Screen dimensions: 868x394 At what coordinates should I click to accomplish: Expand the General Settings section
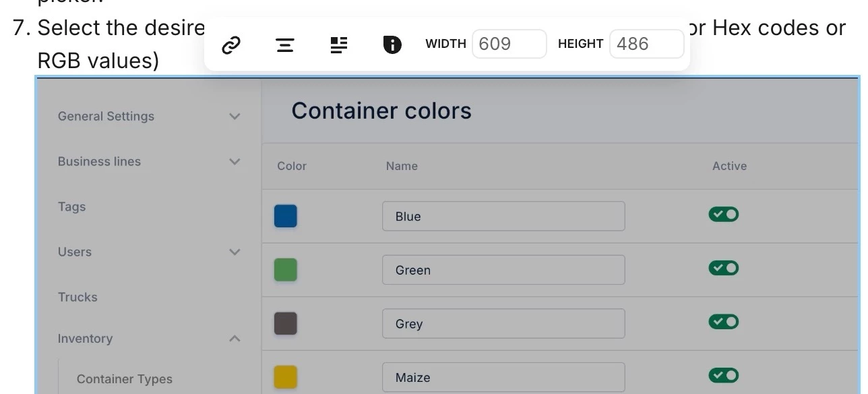click(x=235, y=117)
